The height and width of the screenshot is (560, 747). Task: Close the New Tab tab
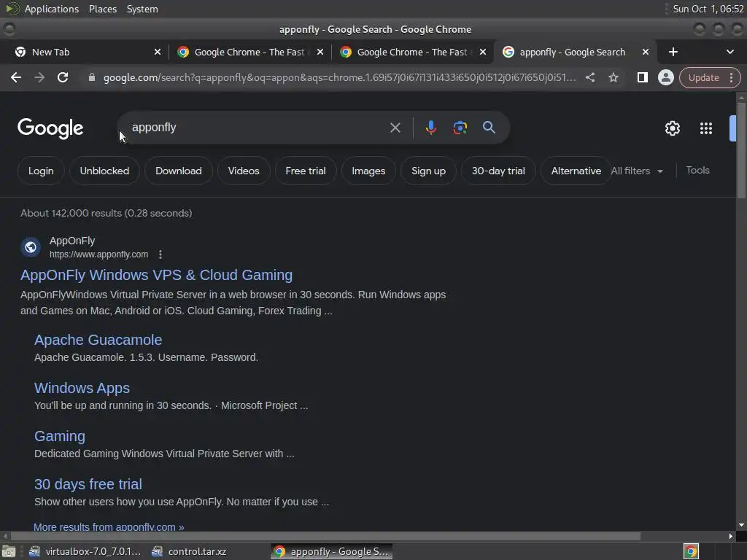click(158, 52)
